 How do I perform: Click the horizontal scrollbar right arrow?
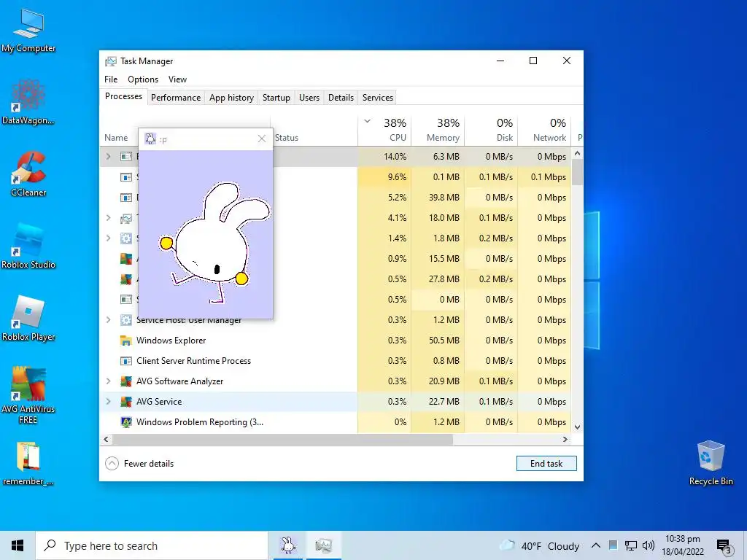[565, 439]
